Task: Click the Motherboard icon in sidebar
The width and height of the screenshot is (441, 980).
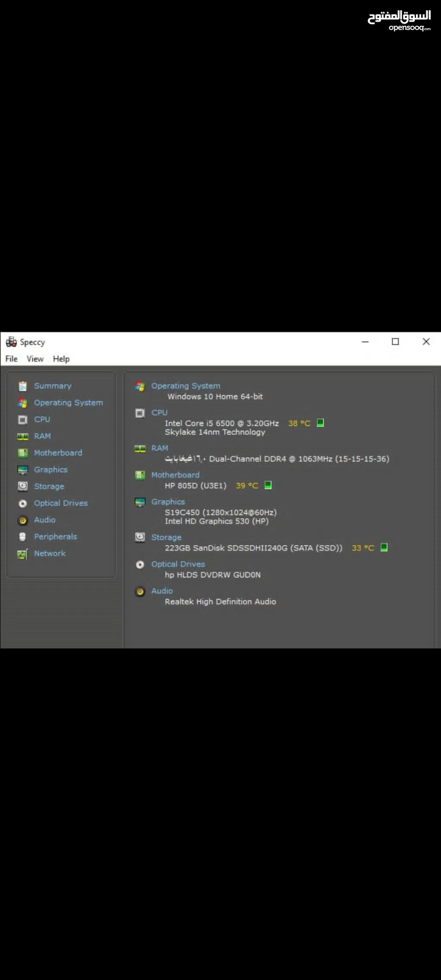Action: pyautogui.click(x=23, y=453)
